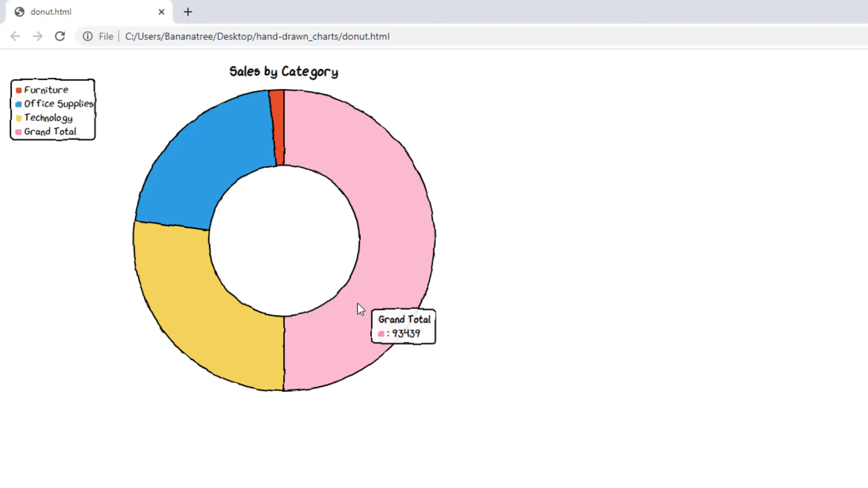This screenshot has width=868, height=488.
Task: Close the donut.html tab
Action: (x=161, y=12)
